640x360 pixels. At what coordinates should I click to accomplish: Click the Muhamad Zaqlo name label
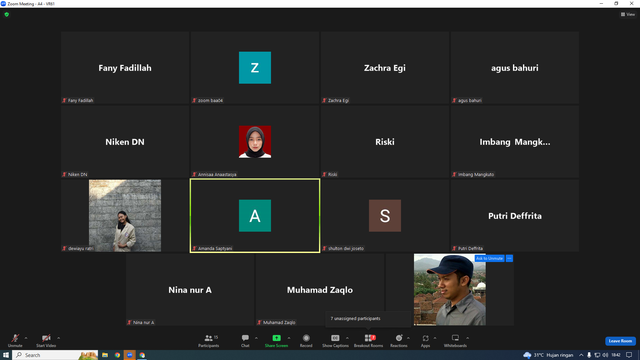[279, 322]
